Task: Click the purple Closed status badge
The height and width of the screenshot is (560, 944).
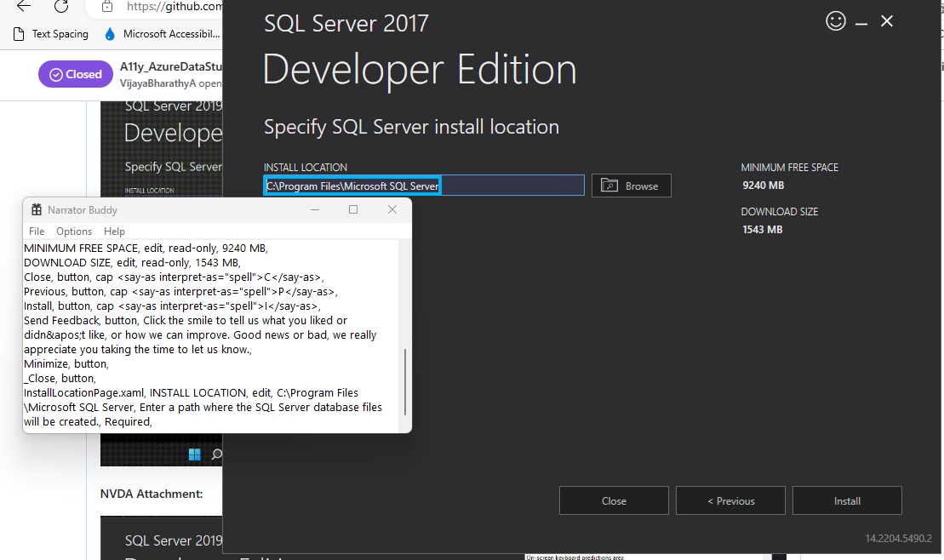Action: pyautogui.click(x=75, y=74)
